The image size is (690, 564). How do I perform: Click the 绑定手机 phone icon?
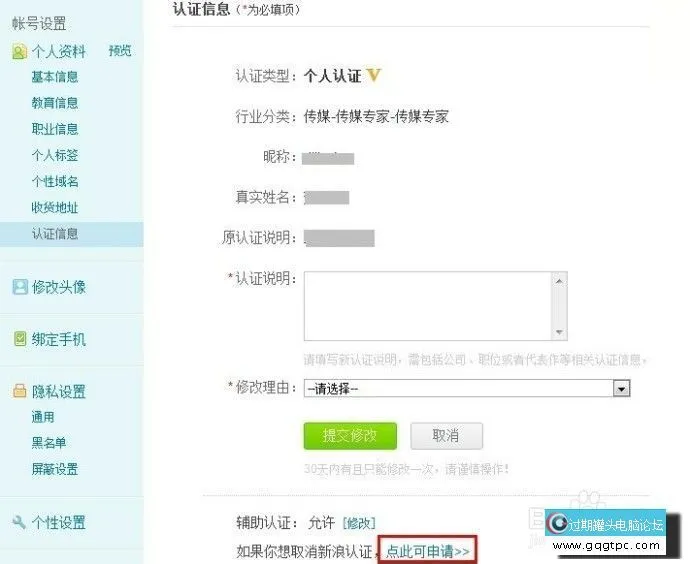point(20,339)
